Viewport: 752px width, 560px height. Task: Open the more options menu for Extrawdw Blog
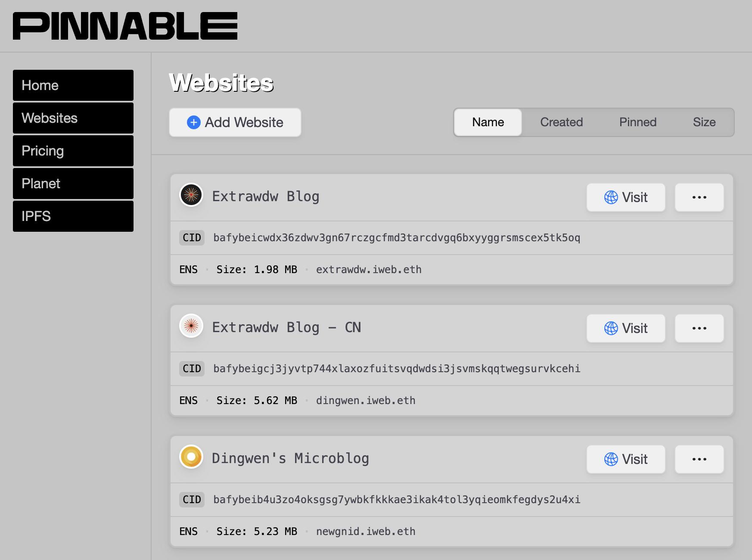pos(699,197)
